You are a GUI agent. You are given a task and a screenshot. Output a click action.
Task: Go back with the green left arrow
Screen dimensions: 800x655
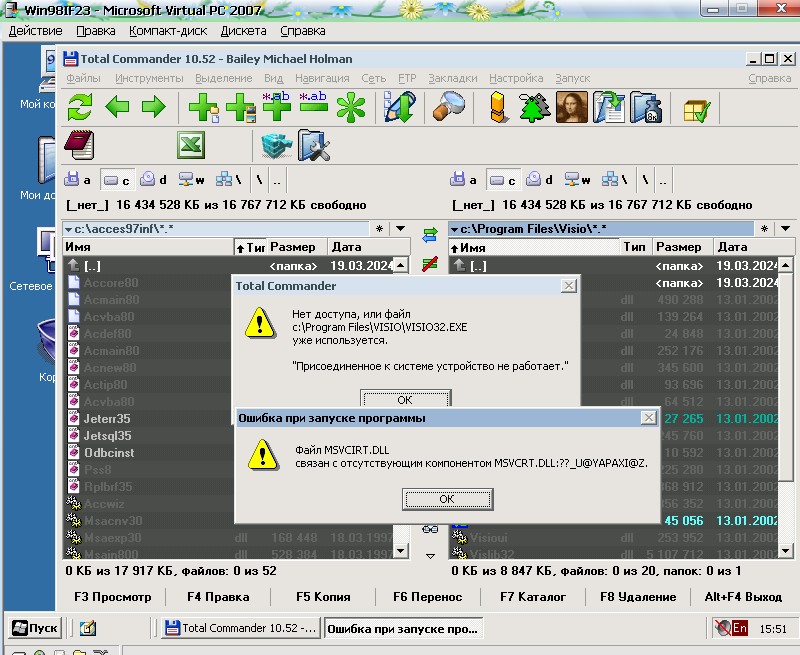(x=117, y=107)
